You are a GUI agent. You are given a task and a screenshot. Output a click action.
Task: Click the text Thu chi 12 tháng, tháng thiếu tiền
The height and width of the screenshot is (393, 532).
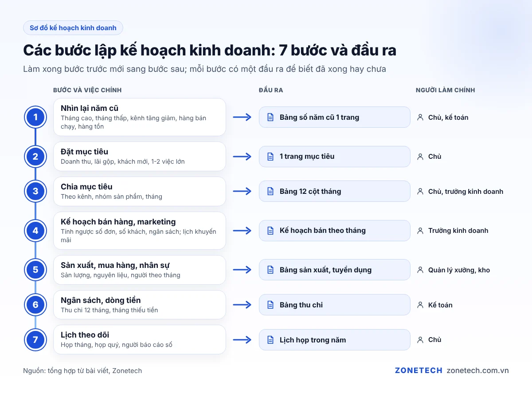(109, 310)
